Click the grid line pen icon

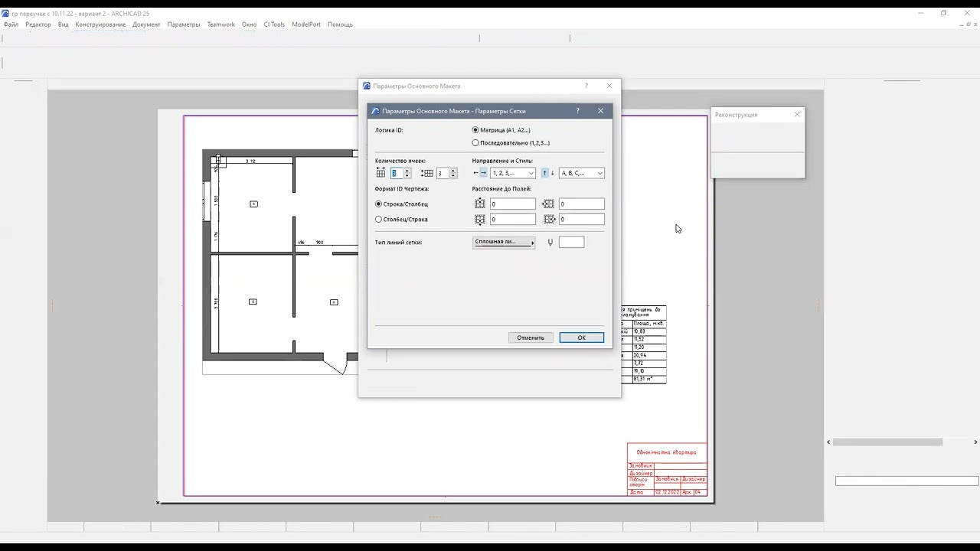tap(550, 243)
